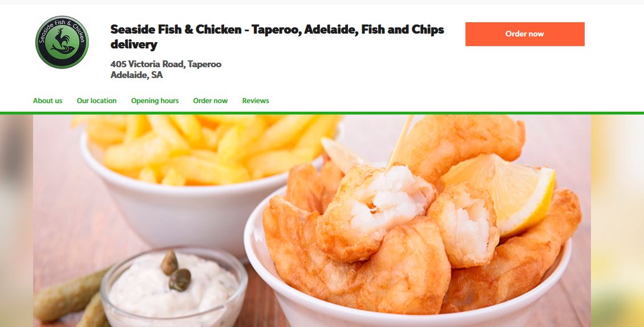Screen dimensions: 644x327
Task: Open the About us navigation link
Action: (48, 100)
